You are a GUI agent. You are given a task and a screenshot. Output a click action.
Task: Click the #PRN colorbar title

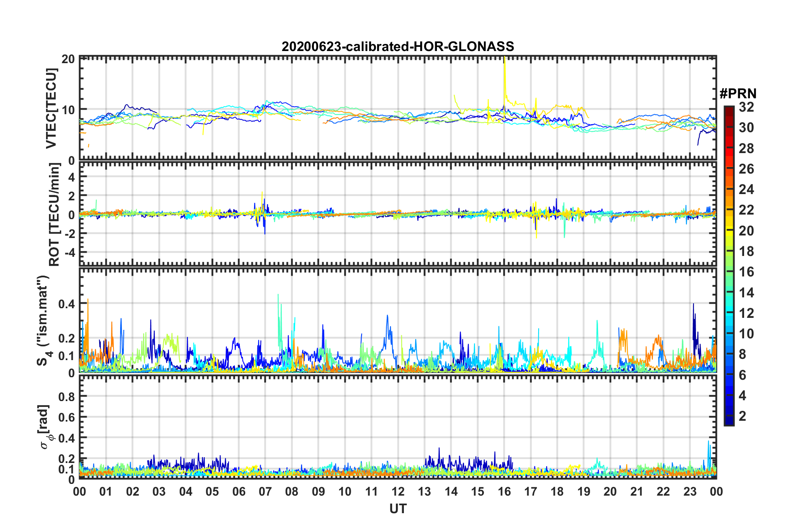(738, 93)
